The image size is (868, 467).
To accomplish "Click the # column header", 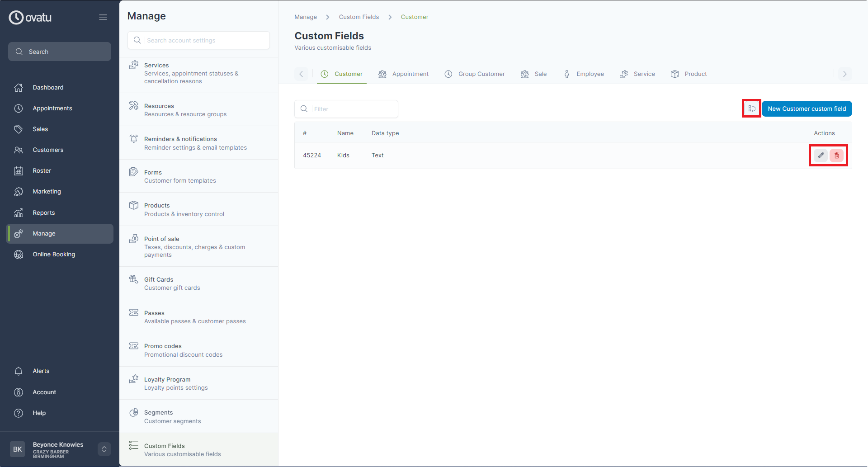I will click(x=305, y=133).
